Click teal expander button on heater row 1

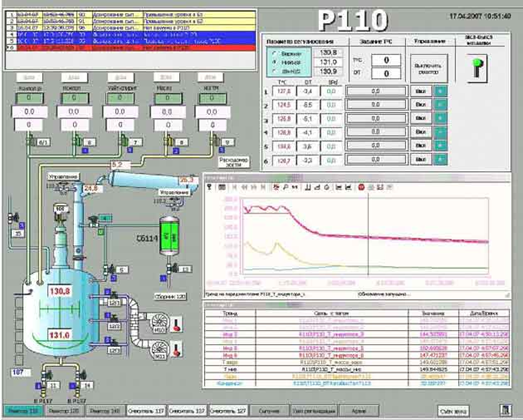pyautogui.click(x=440, y=91)
